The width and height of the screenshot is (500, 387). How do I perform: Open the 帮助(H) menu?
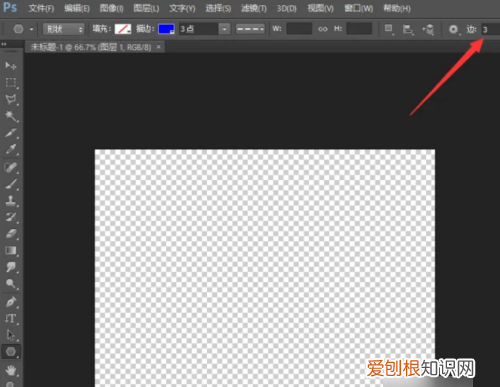click(x=397, y=8)
